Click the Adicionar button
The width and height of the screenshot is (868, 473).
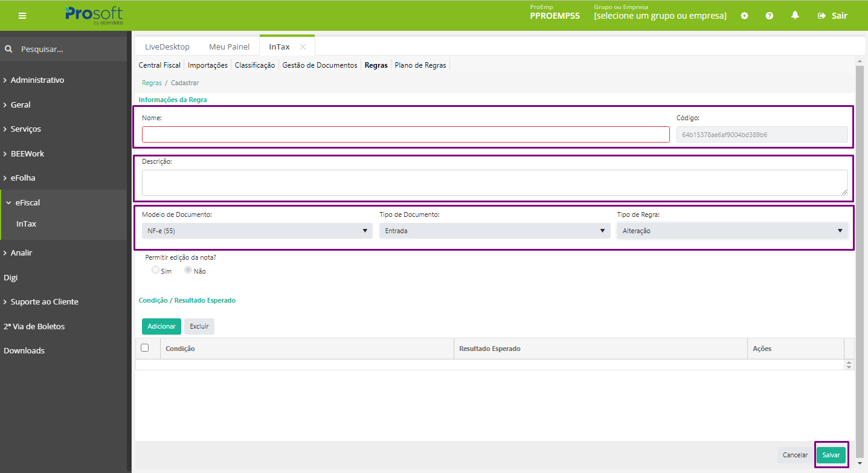[x=161, y=326]
